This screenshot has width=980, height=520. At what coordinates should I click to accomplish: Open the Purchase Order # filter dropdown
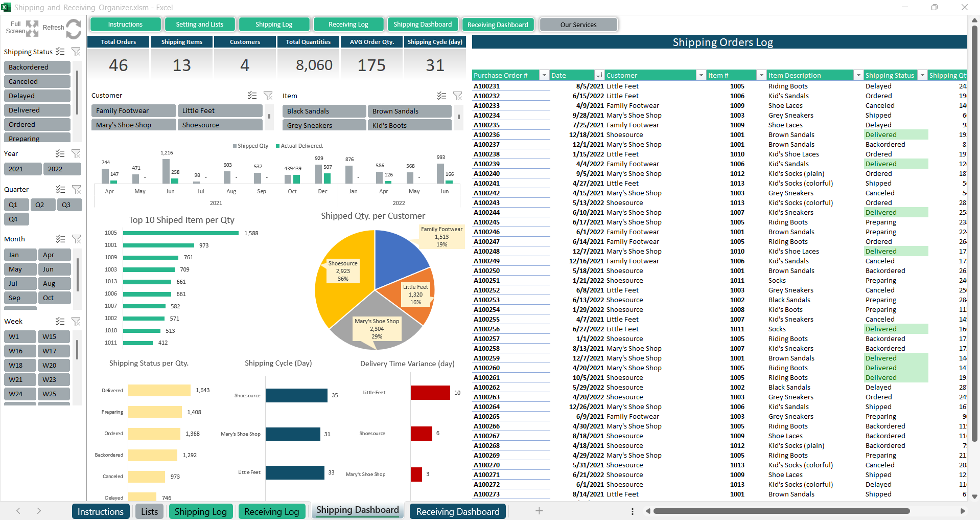[544, 76]
